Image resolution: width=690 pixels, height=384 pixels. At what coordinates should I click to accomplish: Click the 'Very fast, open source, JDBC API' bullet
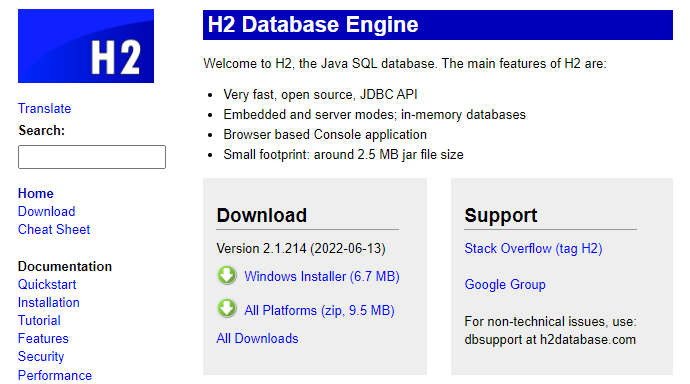point(320,95)
